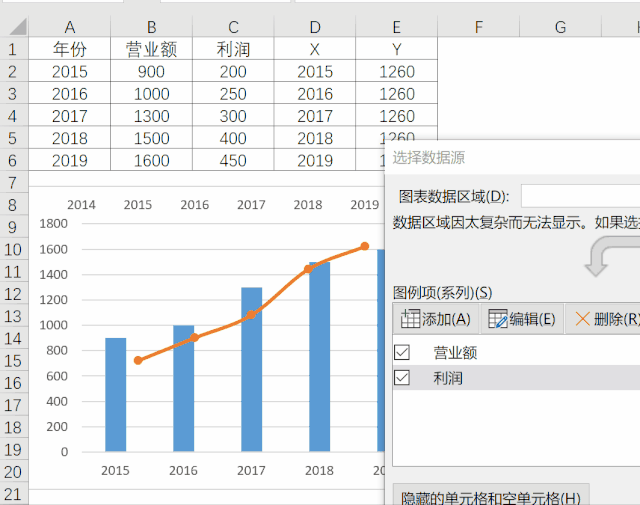Select cell C6 with value 450
640x505 pixels.
pyautogui.click(x=233, y=160)
